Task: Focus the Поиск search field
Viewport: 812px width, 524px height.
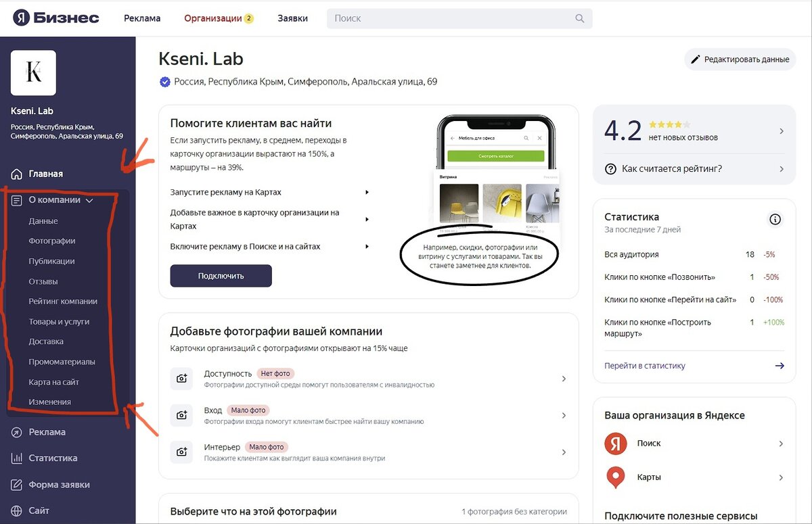Action: pos(459,18)
